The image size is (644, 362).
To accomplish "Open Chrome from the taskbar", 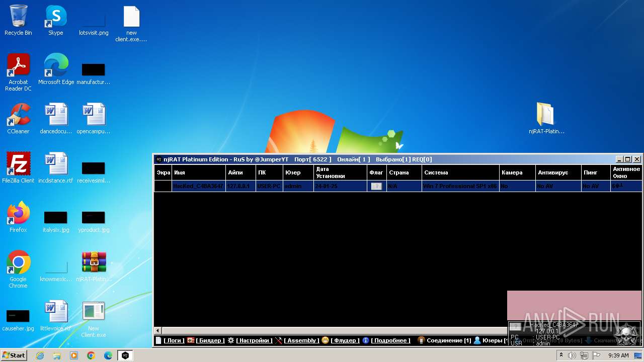I will pyautogui.click(x=91, y=355).
